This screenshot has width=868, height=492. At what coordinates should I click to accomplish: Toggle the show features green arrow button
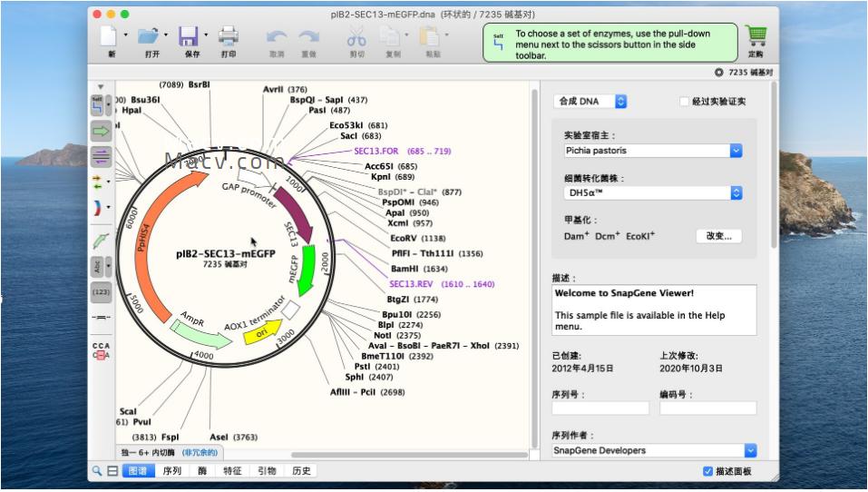pyautogui.click(x=101, y=132)
